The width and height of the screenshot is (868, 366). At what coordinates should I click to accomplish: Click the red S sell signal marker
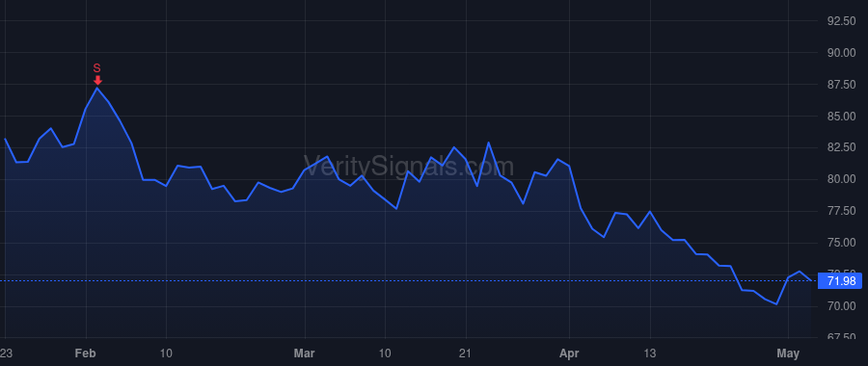tap(97, 74)
